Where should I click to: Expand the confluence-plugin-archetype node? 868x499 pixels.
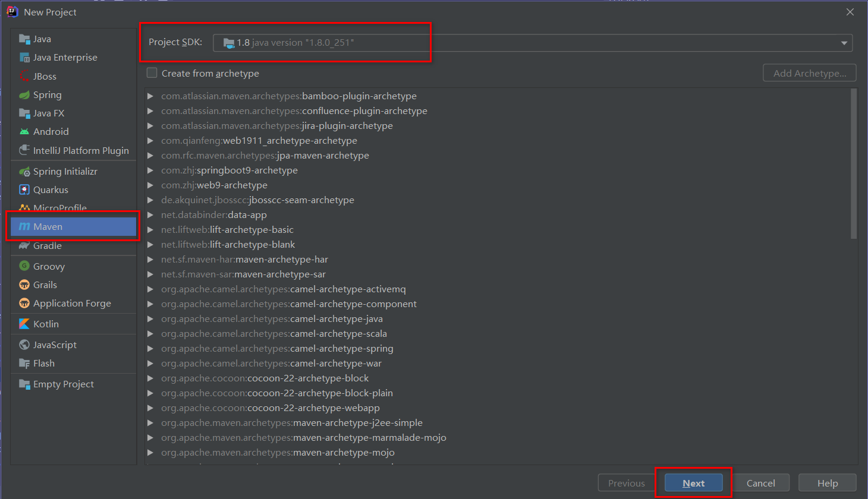(x=150, y=111)
